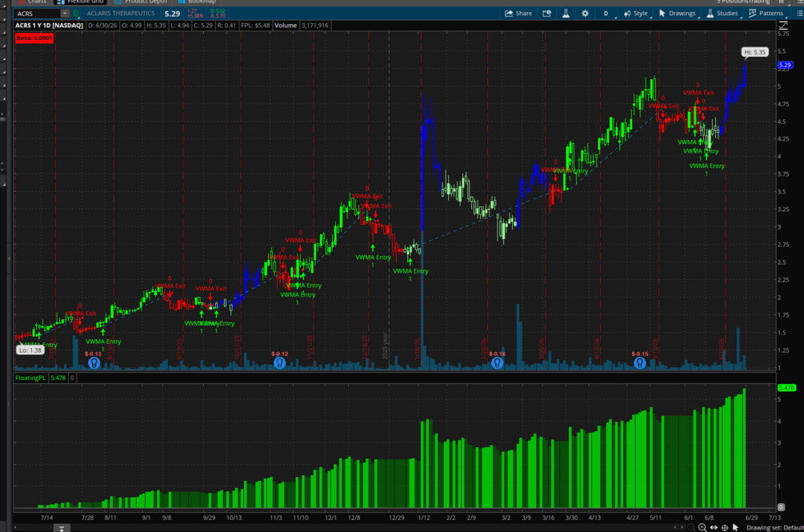
Task: Click the 5.478 FloatingPL value tag on axis
Action: [786, 388]
